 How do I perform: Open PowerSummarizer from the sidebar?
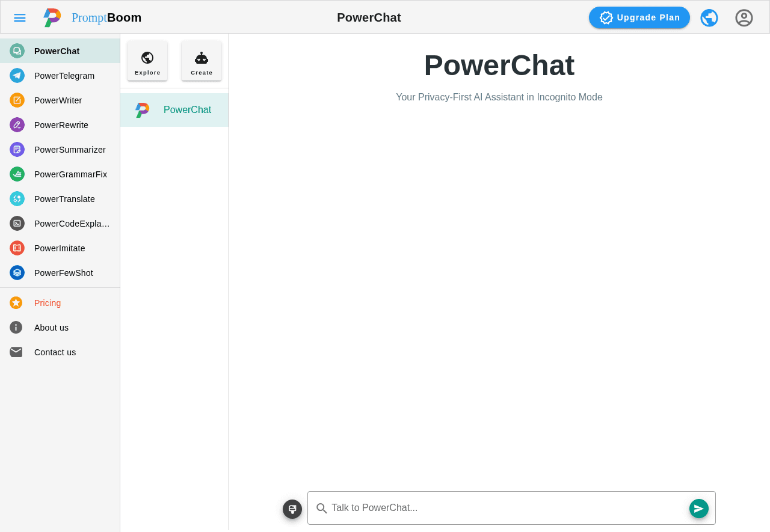pyautogui.click(x=60, y=149)
